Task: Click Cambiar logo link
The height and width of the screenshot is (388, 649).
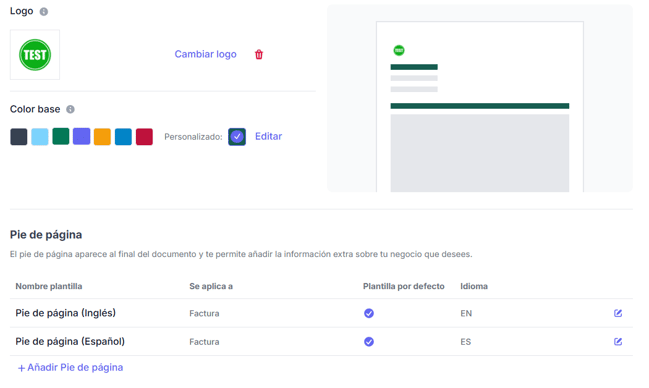Action: (205, 54)
